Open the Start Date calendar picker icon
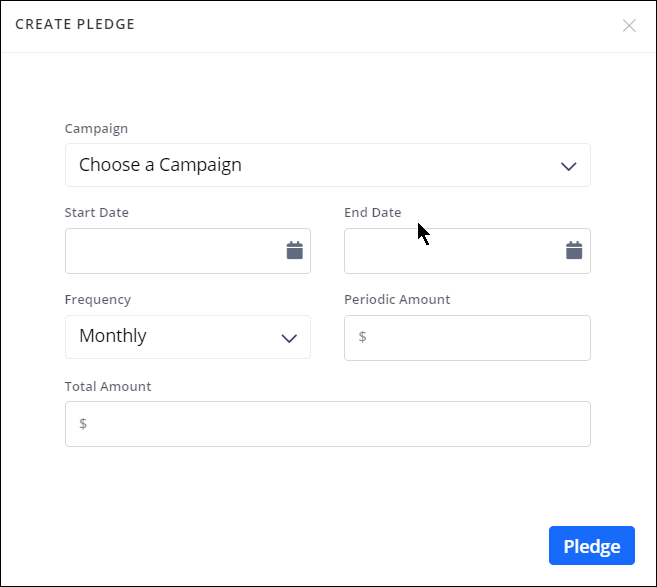657x587 pixels. click(294, 250)
